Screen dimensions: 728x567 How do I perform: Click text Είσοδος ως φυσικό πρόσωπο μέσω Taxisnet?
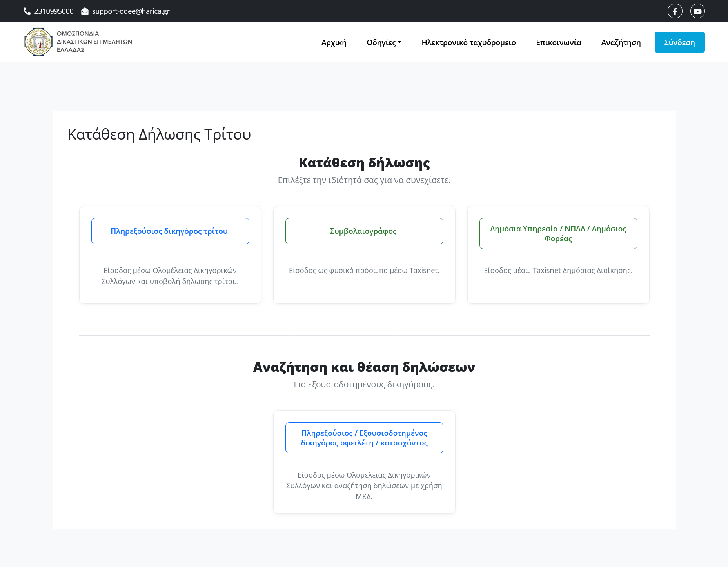coord(364,270)
